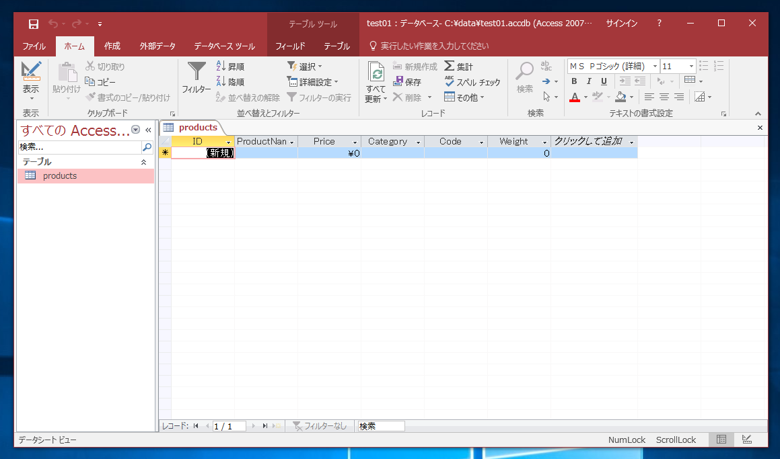780x459 pixels.
Task: Open ID column dropdown arrow
Action: pos(228,142)
